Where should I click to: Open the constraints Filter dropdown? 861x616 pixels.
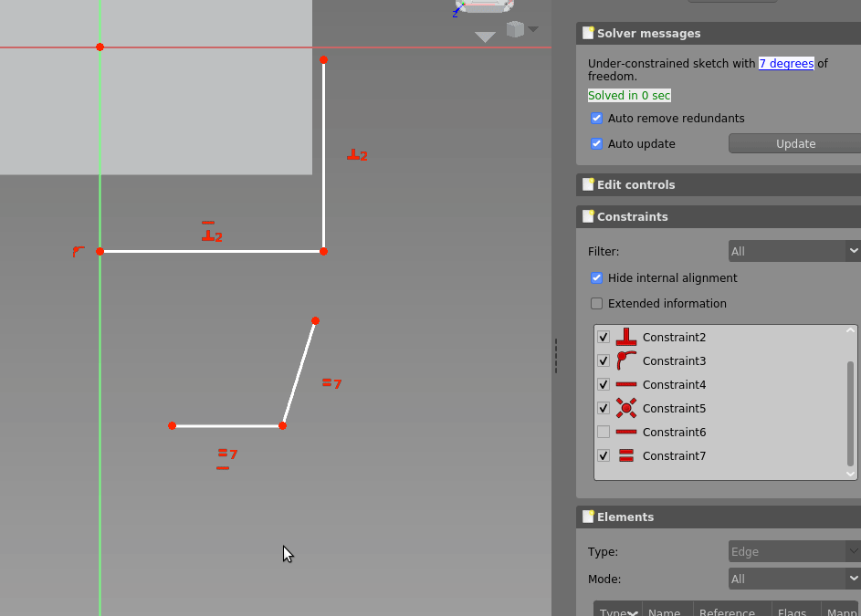(x=793, y=250)
